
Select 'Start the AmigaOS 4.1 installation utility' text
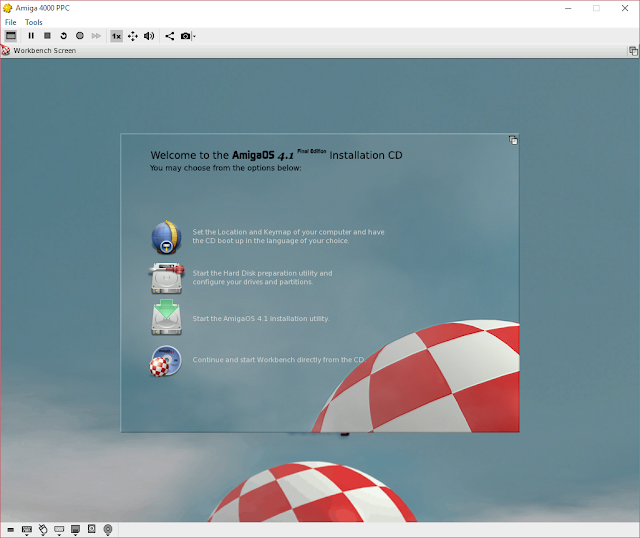[x=261, y=318]
